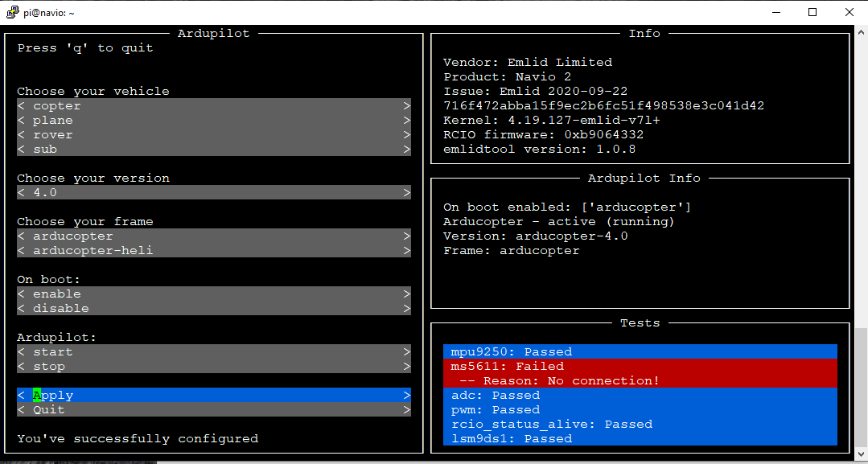Click the lsm9ds1 Passed test row
The width and height of the screenshot is (868, 464).
click(640, 438)
